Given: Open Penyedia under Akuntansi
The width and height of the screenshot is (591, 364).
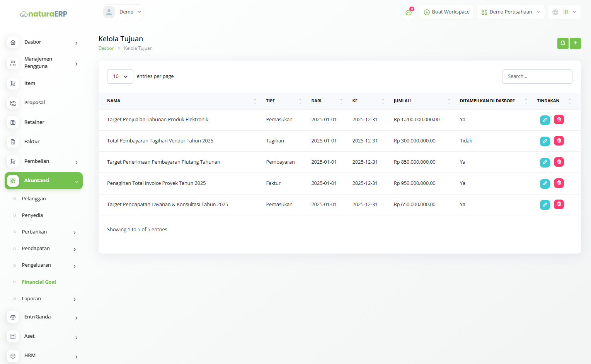Looking at the screenshot, I should (32, 215).
